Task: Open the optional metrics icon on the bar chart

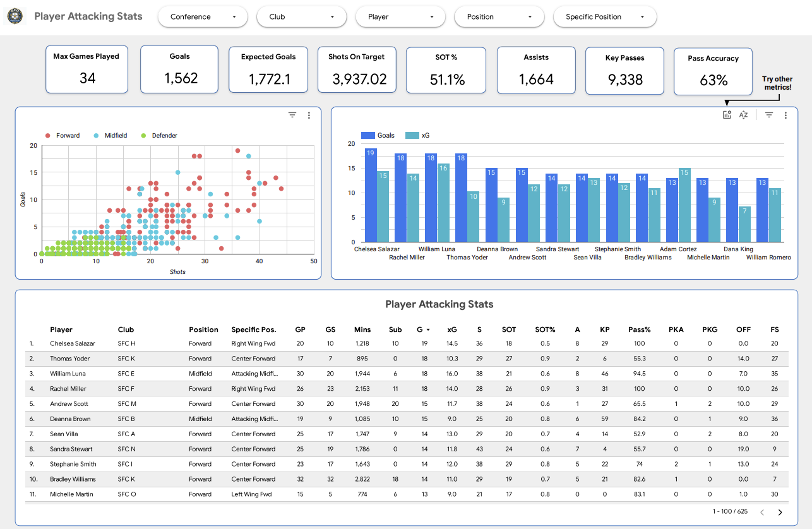Action: [727, 115]
